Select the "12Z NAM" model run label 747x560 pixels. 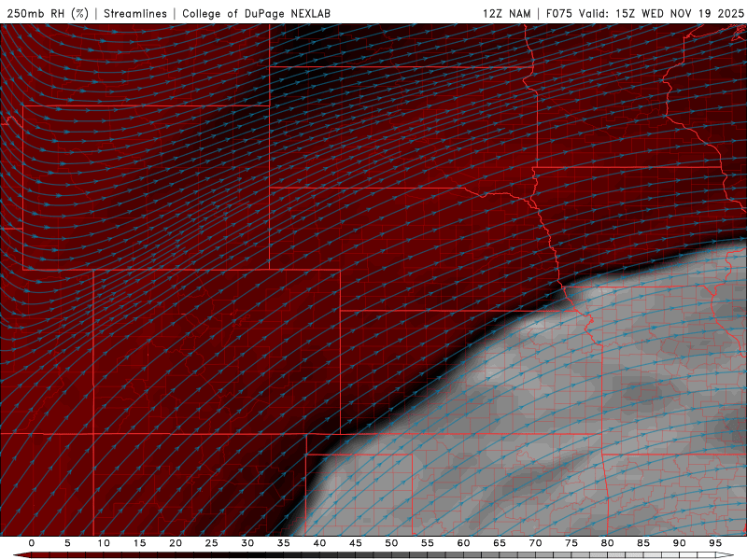click(507, 13)
